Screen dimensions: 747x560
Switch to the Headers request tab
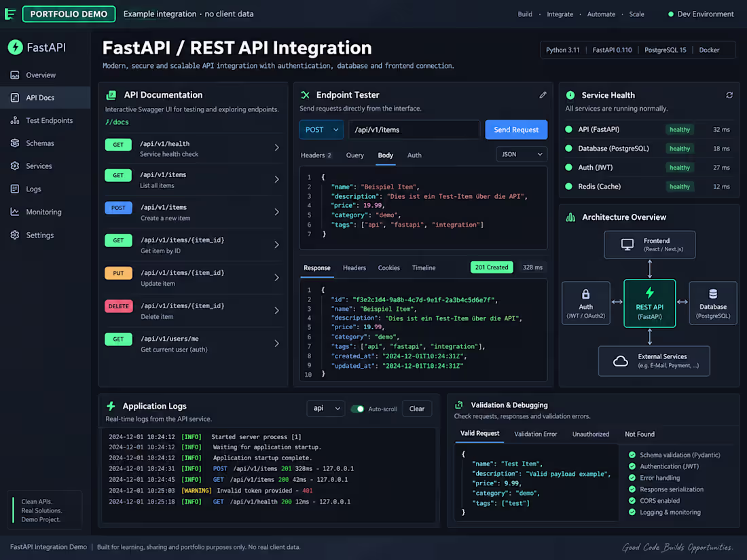316,155
